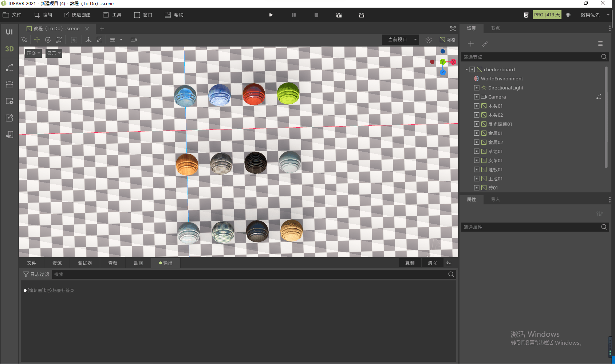Toggle visibility of 反光玻璃01 node

point(477,124)
